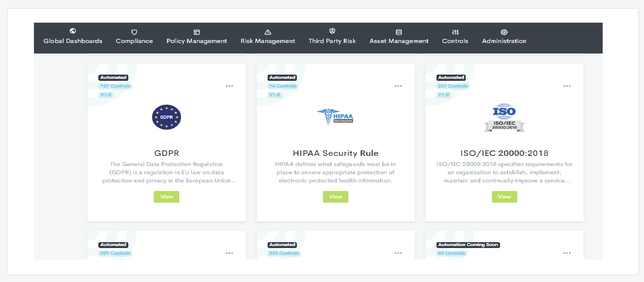The width and height of the screenshot is (644, 282).
Task: Click the V1.0 badge on HIPAA card
Action: (x=275, y=95)
